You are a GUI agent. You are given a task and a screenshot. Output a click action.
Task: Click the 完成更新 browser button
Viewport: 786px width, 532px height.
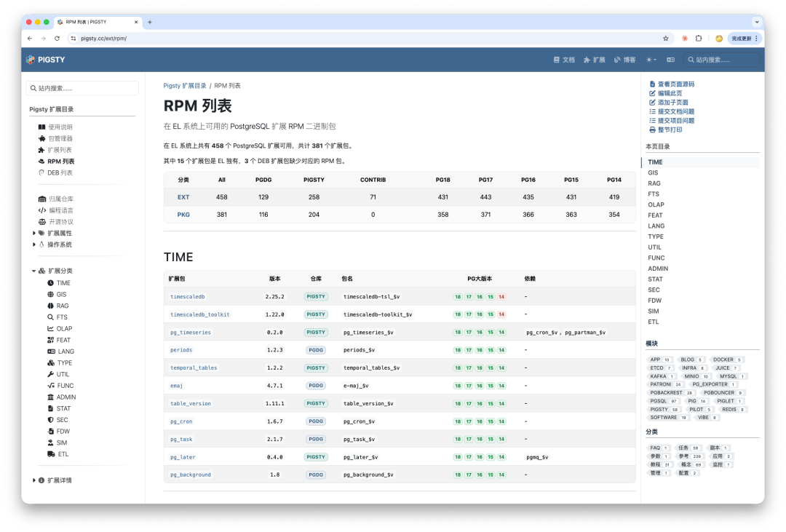[745, 38]
